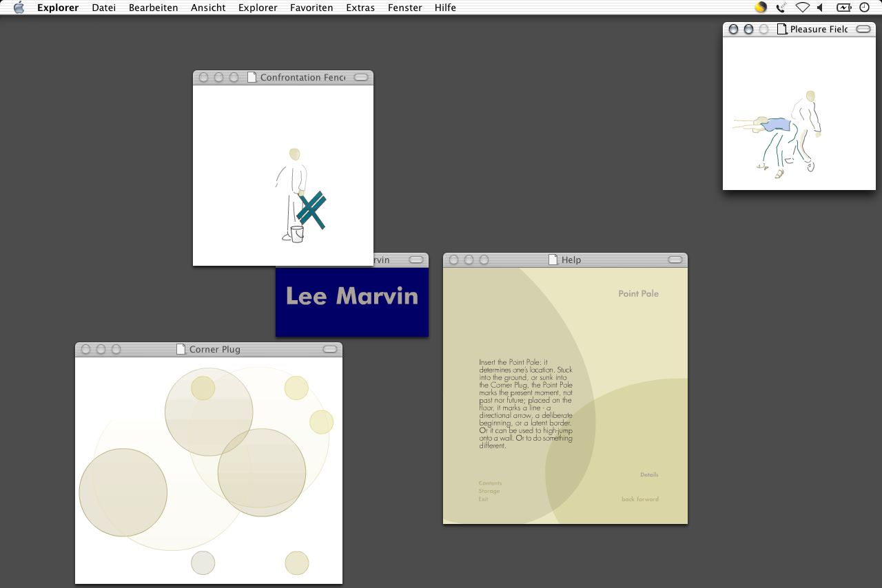Close the Help window
Image resolution: width=882 pixels, height=588 pixels.
point(453,260)
